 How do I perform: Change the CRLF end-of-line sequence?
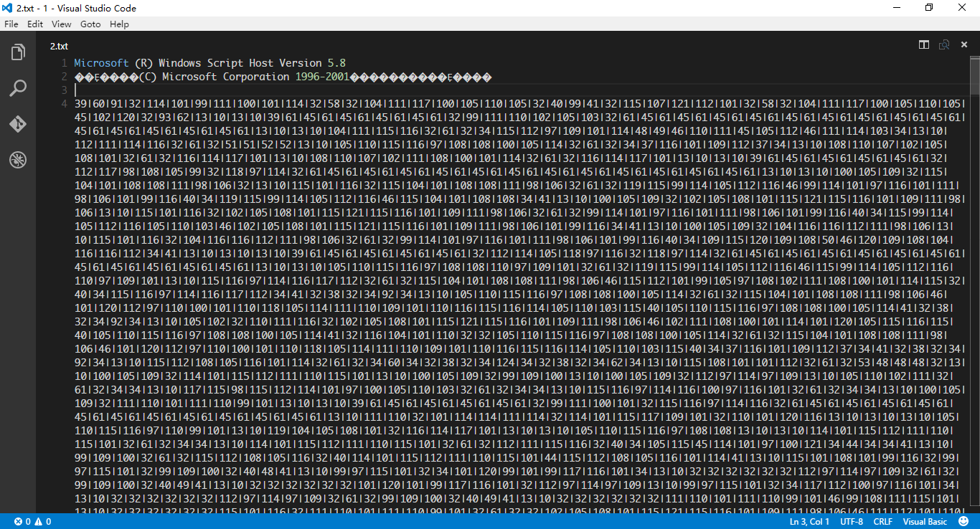tap(883, 522)
